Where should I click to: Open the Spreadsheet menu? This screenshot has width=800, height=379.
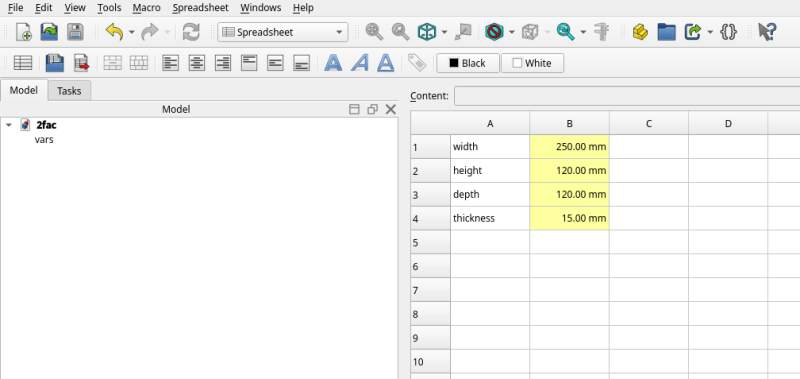point(201,8)
